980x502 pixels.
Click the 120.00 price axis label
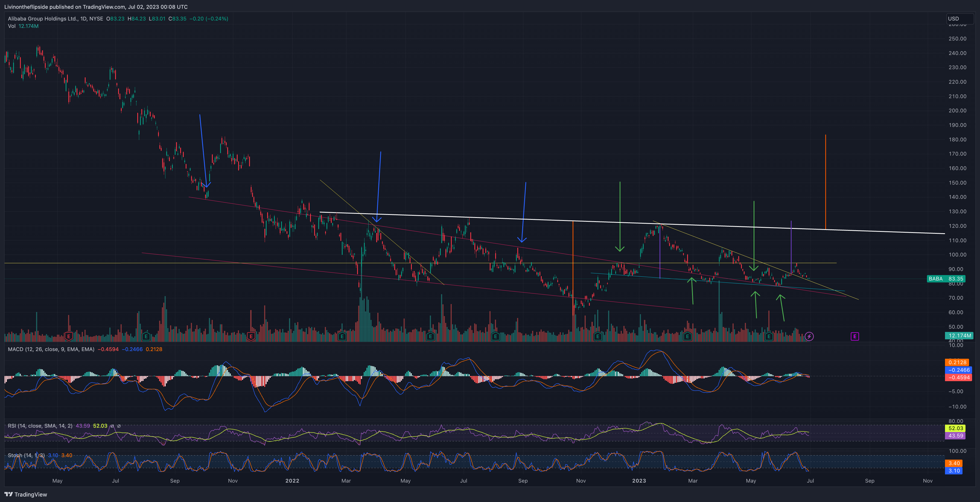[957, 226]
